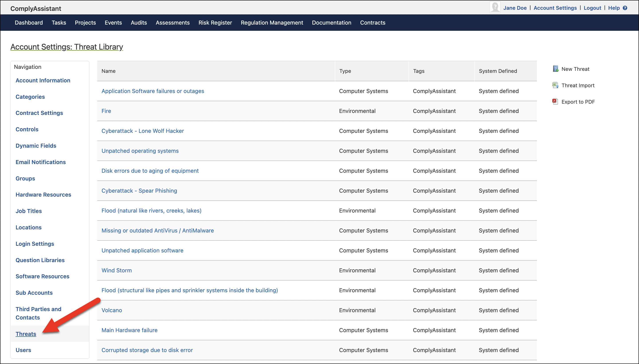Open the Help link

[x=614, y=8]
